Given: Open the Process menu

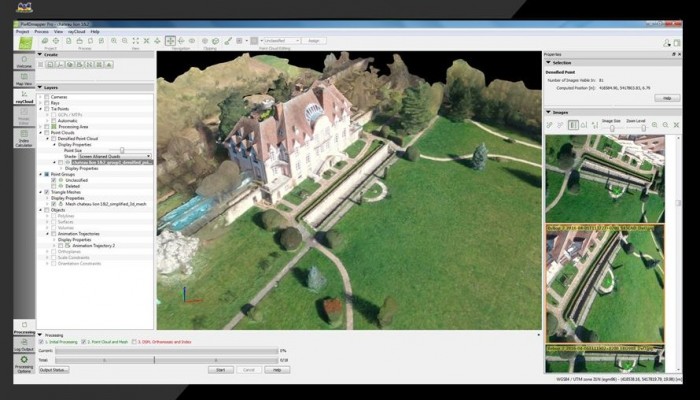Looking at the screenshot, I should coord(42,32).
